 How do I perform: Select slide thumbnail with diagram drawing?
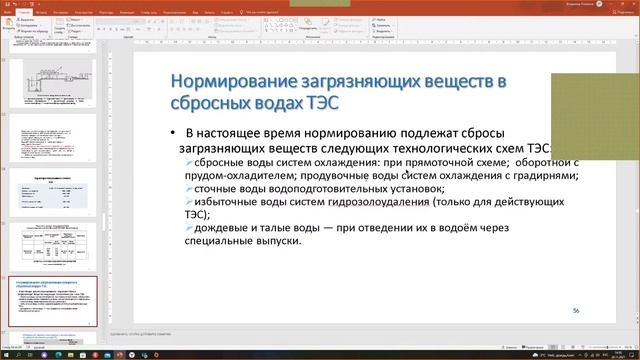coord(53,83)
